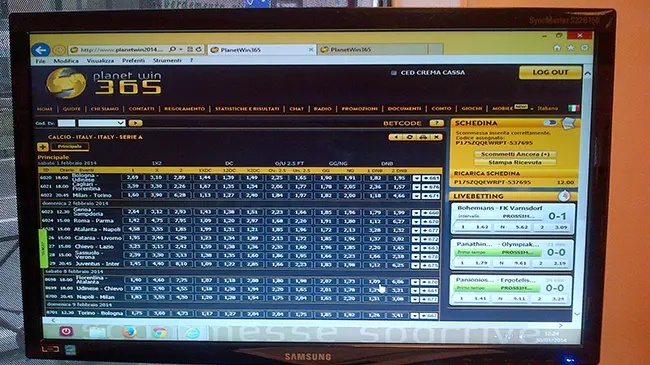
Task: Click the yellow plus icon beside Principale
Action: tap(43, 146)
